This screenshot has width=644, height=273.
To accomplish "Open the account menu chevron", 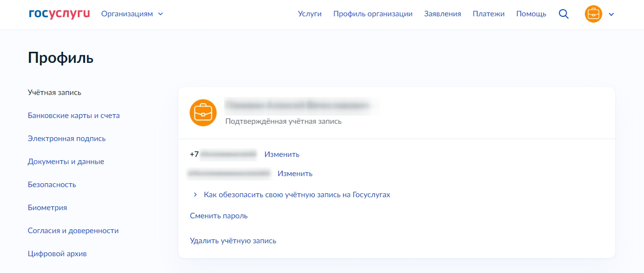I will click(611, 14).
